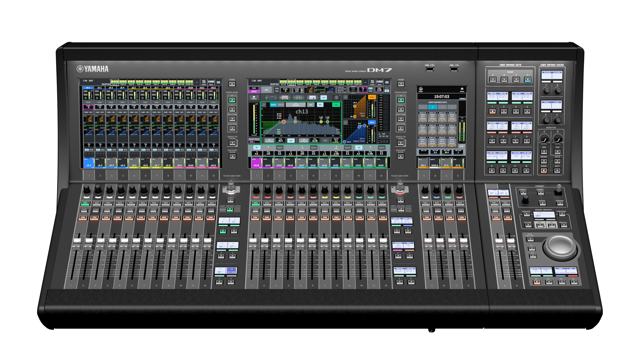Pop out the DYN 1 Gate graph
640x364 pixels.
click(x=346, y=97)
